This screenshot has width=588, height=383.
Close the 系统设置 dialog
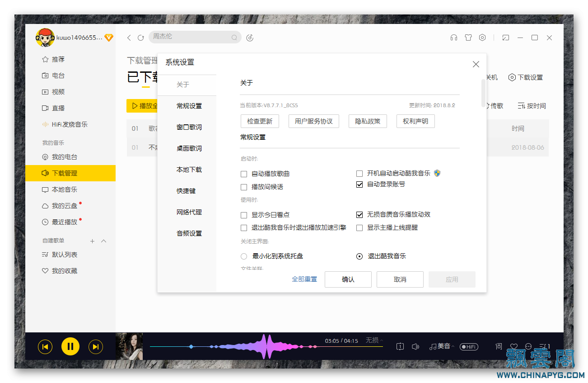pos(476,64)
